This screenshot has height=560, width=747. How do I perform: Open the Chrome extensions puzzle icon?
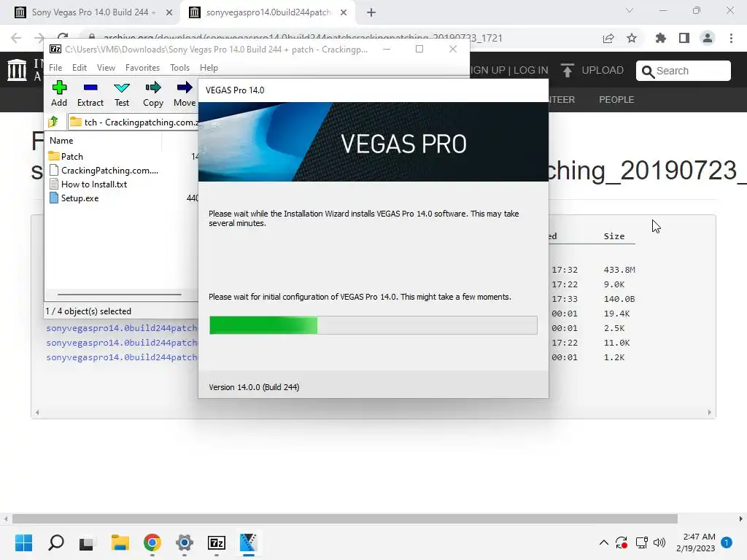click(661, 38)
